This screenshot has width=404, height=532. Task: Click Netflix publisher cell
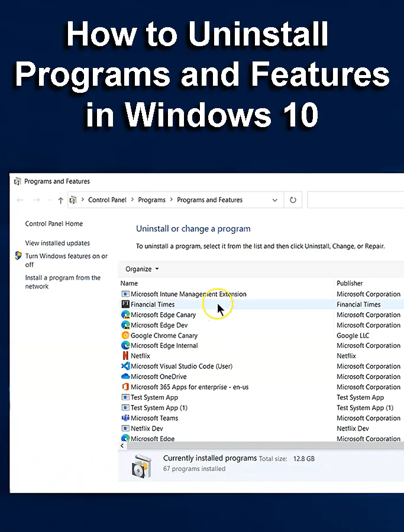tap(346, 356)
